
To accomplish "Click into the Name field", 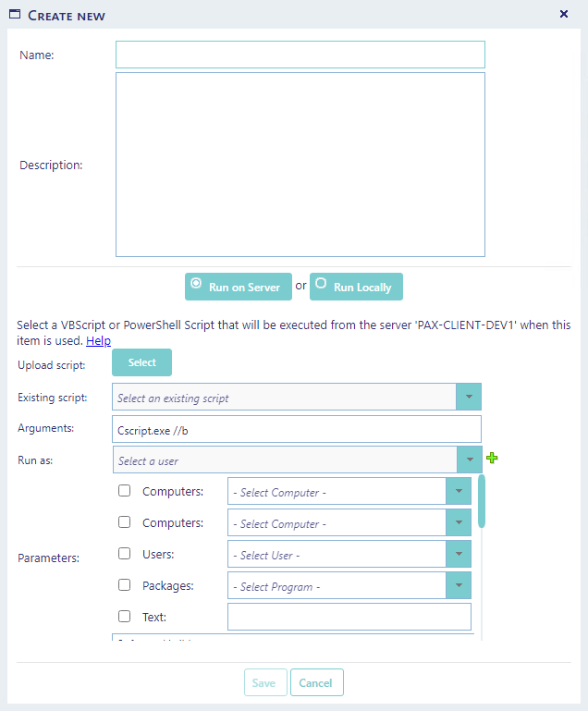I will pos(300,55).
